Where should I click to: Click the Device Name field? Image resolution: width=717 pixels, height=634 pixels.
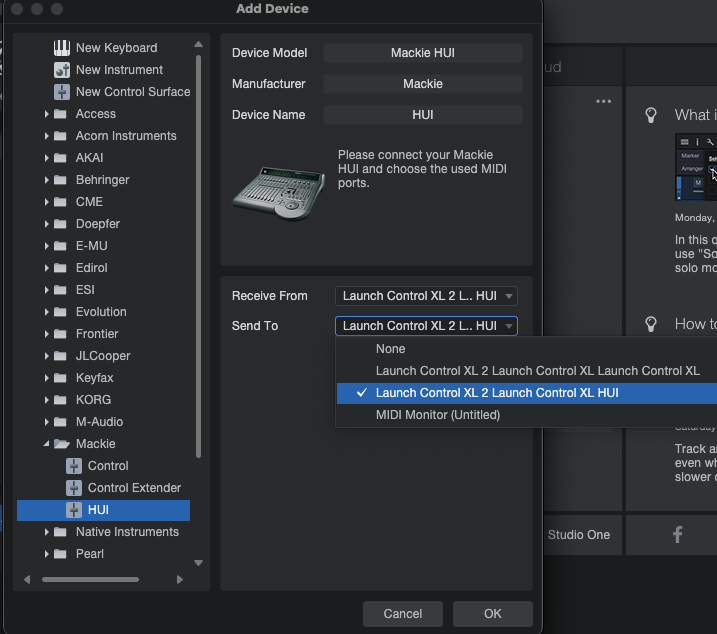point(423,115)
